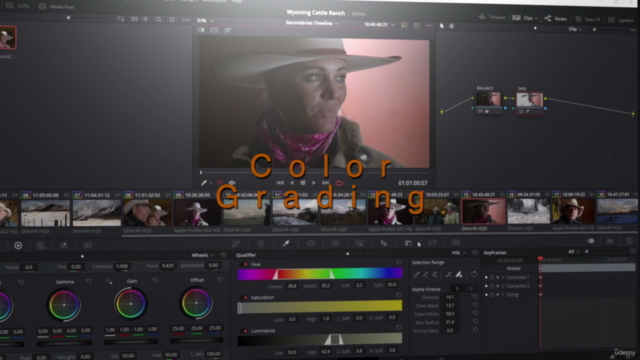
Task: Reset the Gain wheel
Action: 155,280
